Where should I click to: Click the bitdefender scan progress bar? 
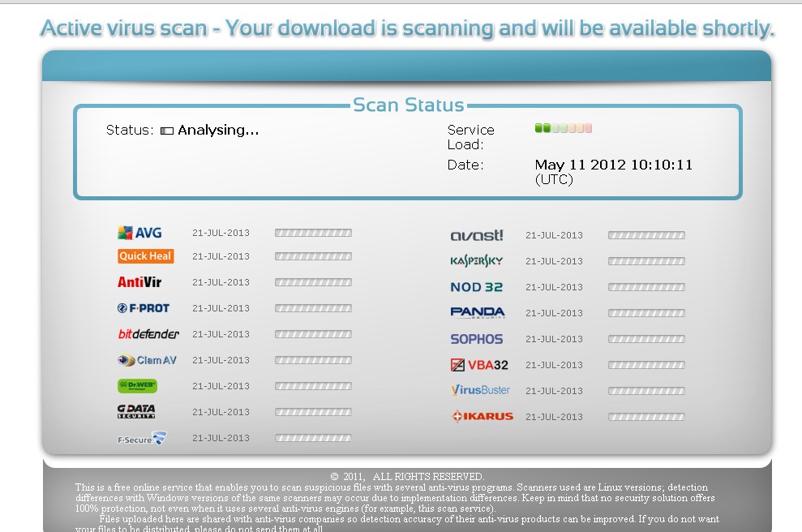pos(313,334)
